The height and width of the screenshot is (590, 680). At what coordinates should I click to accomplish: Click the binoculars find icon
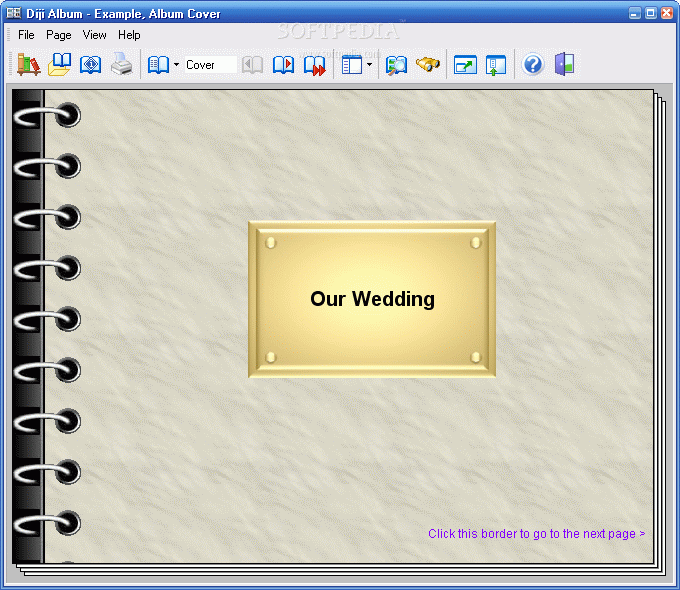point(428,64)
